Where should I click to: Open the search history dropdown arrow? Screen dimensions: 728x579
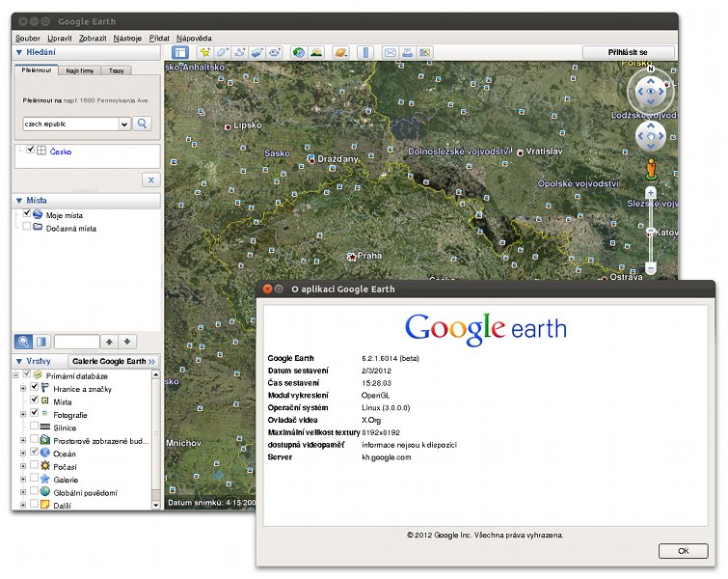tap(124, 124)
